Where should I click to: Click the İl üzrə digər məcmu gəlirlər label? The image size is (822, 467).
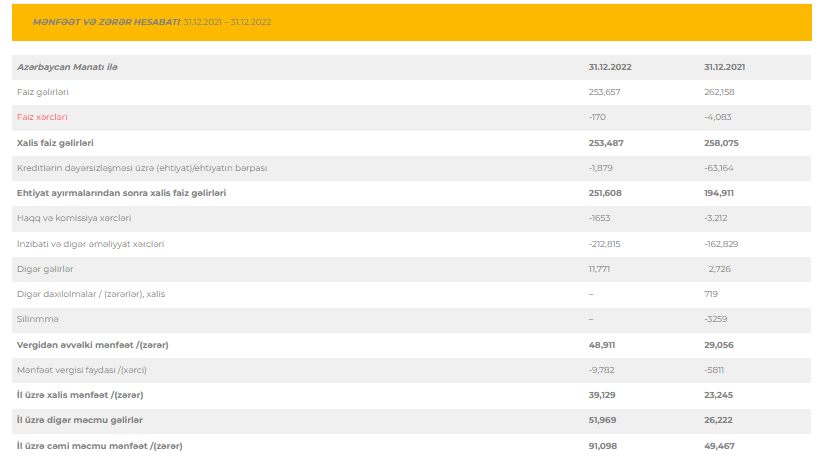(80, 420)
